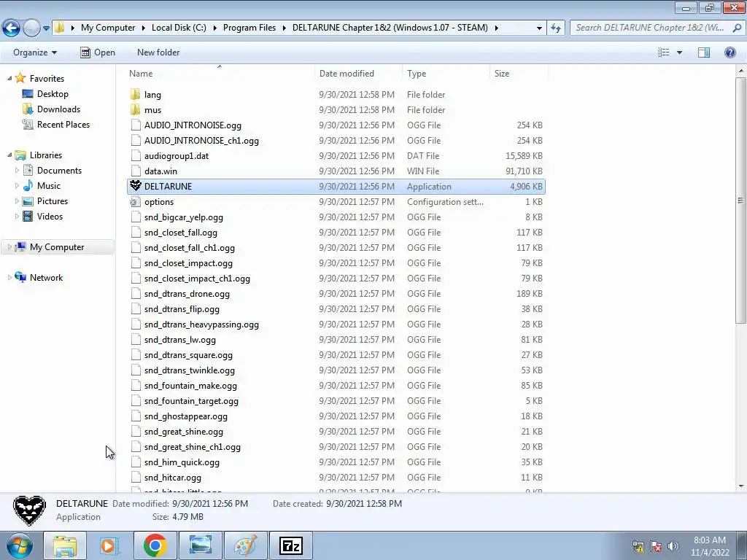Select the file snd_bigcar_yelp.ogg

pyautogui.click(x=183, y=217)
